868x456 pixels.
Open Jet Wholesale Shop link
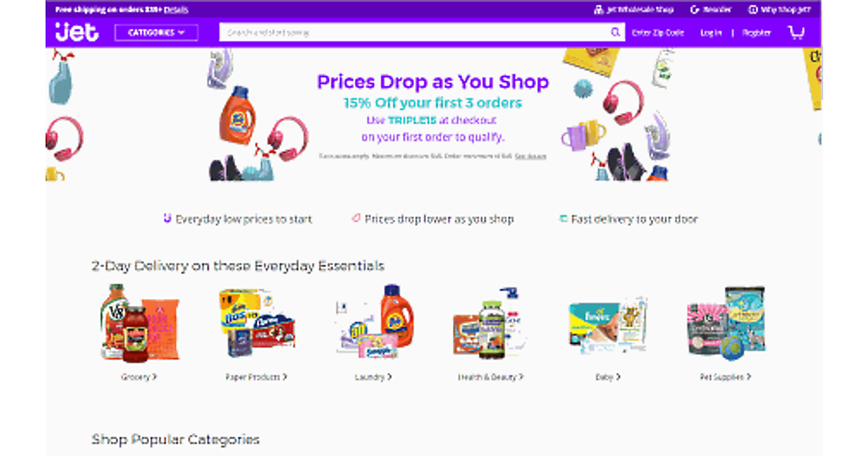[634, 10]
